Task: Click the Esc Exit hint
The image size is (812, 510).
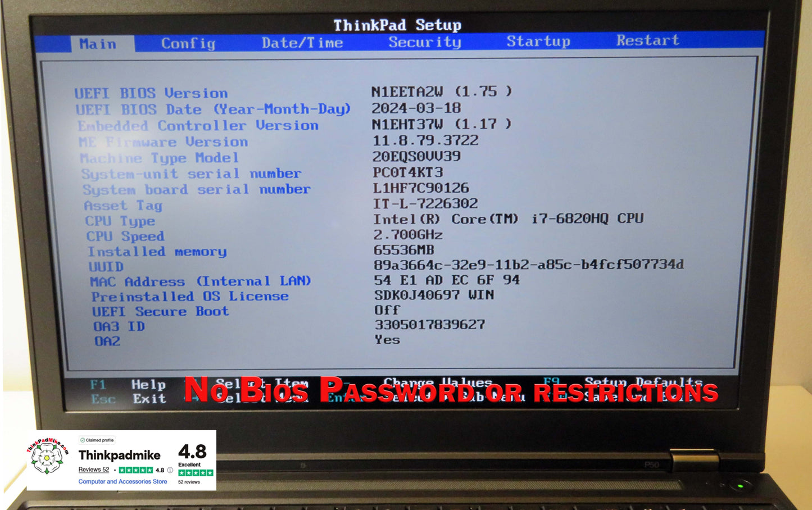Action: coord(129,399)
